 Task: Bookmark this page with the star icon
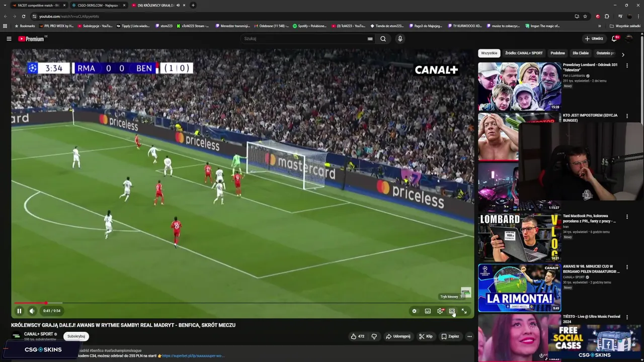tap(585, 16)
